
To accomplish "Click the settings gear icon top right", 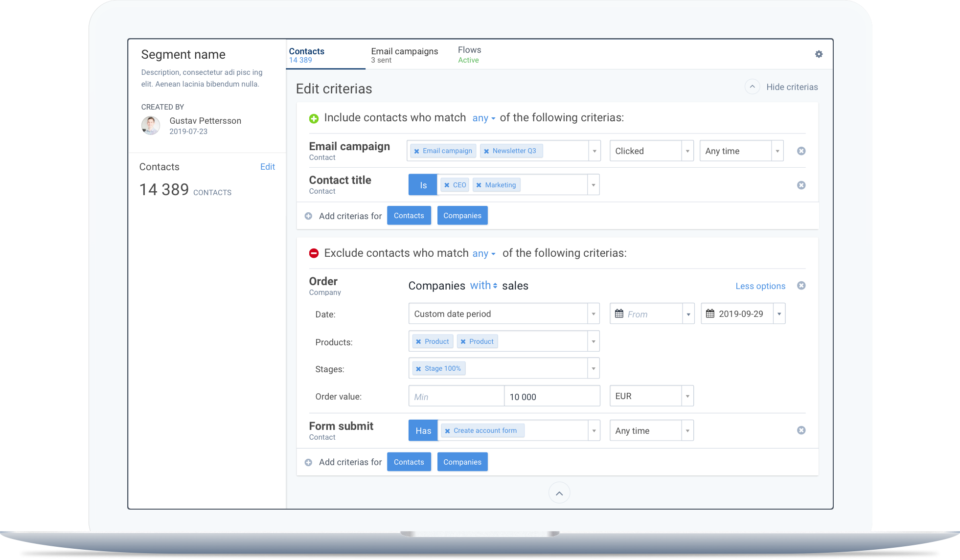I will [x=819, y=54].
